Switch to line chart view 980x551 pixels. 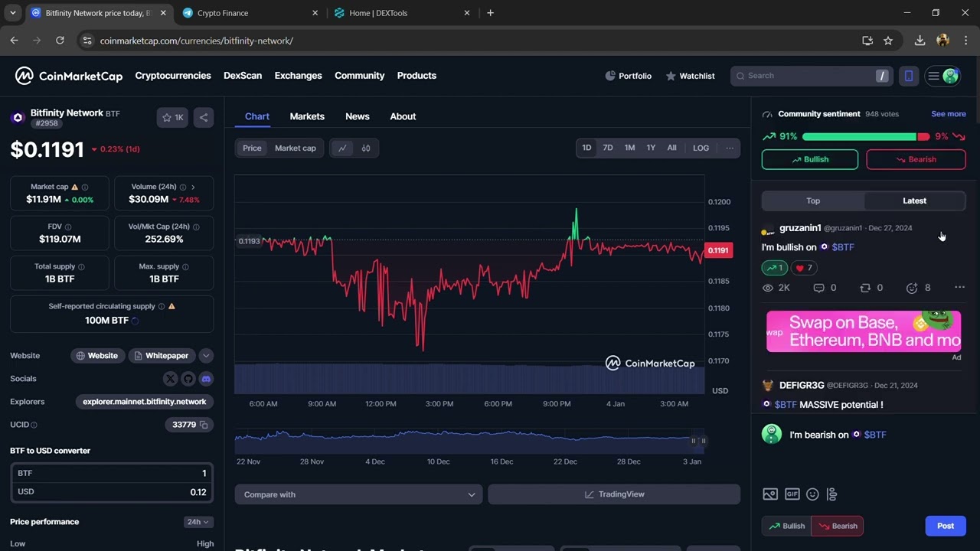coord(342,148)
